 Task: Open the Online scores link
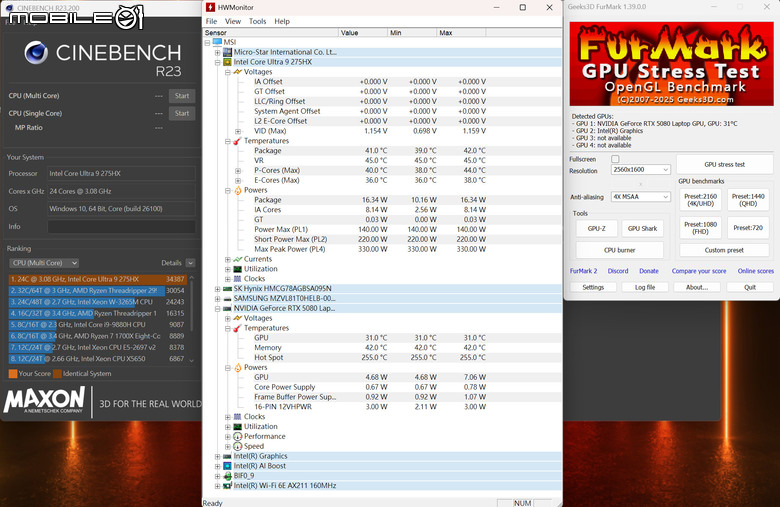[756, 271]
